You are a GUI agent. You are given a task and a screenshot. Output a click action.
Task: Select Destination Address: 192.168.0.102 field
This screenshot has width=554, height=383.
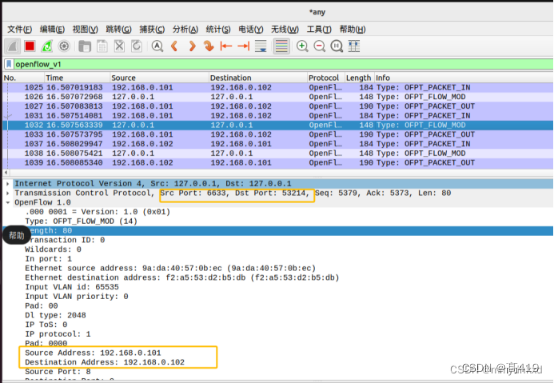105,362
